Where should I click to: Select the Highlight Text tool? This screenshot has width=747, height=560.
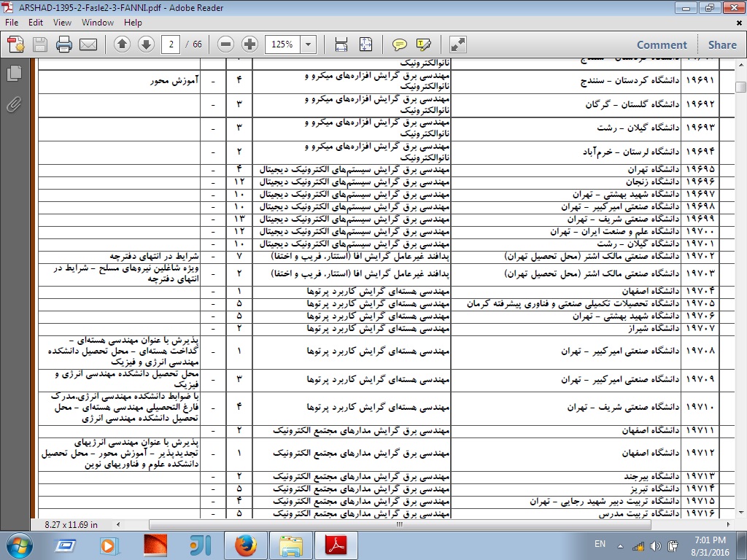coord(424,44)
